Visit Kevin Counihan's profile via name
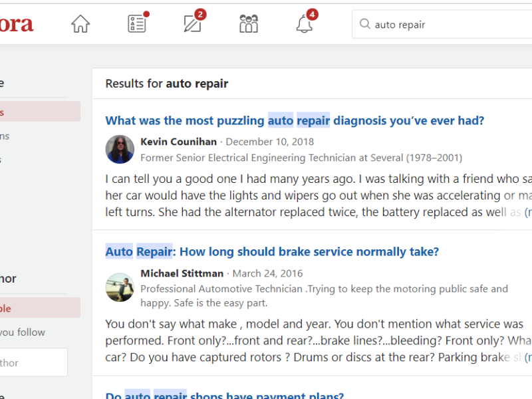This screenshot has height=399, width=532. click(179, 142)
